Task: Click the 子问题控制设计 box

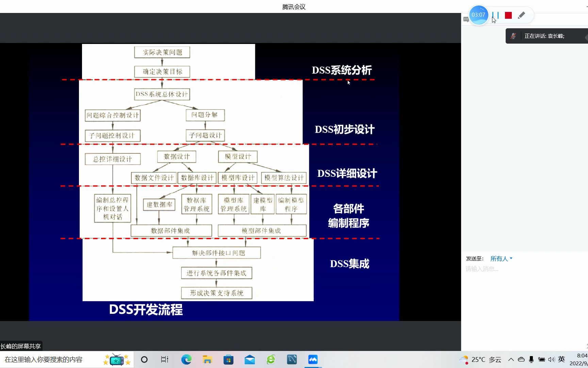Action: tap(113, 136)
